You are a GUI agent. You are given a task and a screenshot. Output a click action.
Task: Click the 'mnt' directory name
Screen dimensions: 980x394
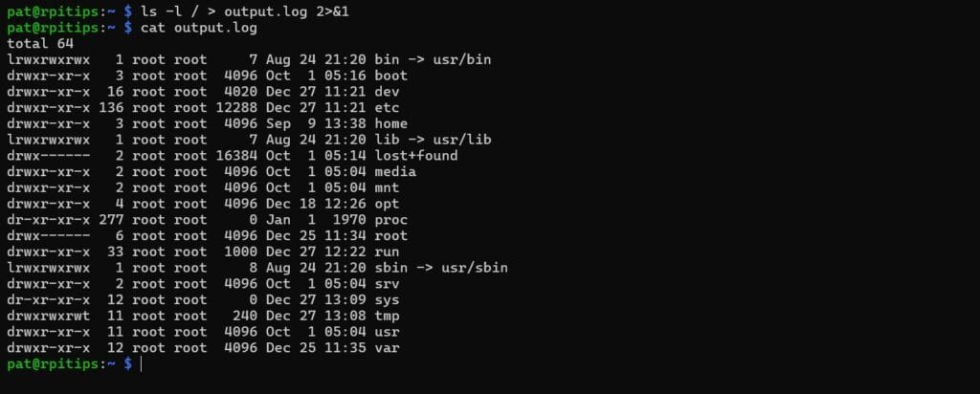pyautogui.click(x=388, y=187)
